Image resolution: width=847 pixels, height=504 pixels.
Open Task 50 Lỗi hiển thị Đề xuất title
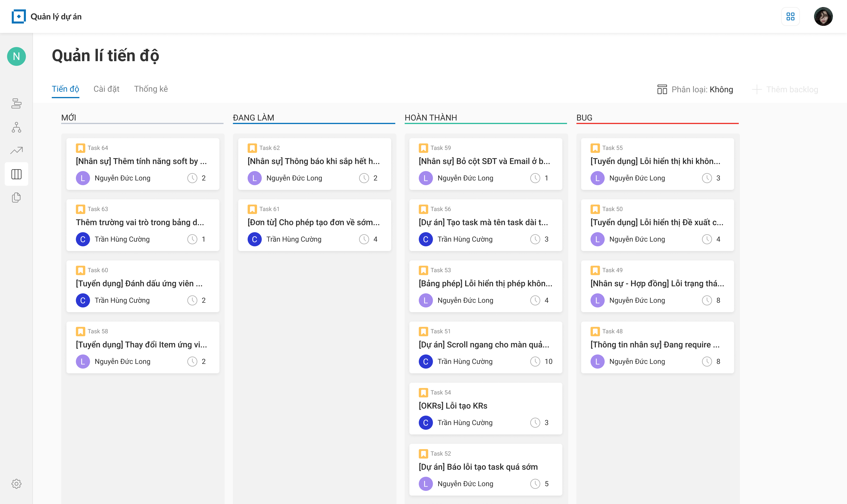click(657, 222)
